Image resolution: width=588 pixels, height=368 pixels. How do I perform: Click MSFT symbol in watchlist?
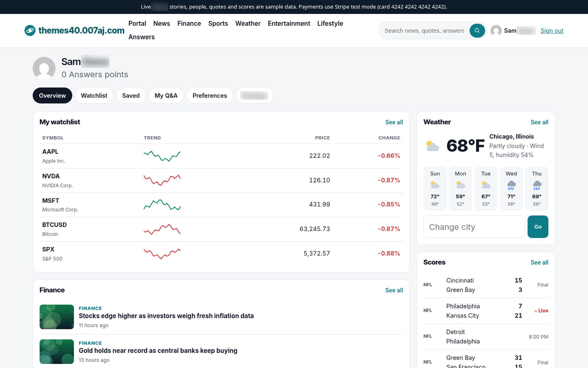(51, 201)
